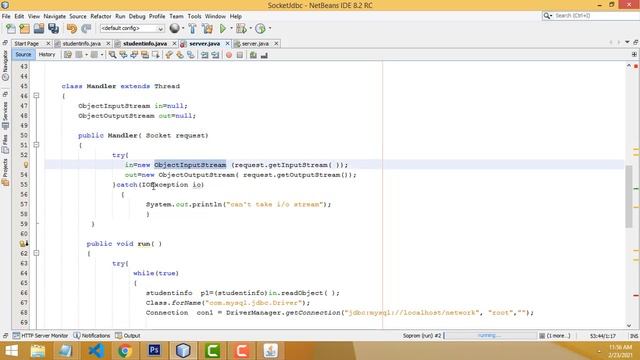Click the running progress bar in status bar

pyautogui.click(x=490, y=336)
